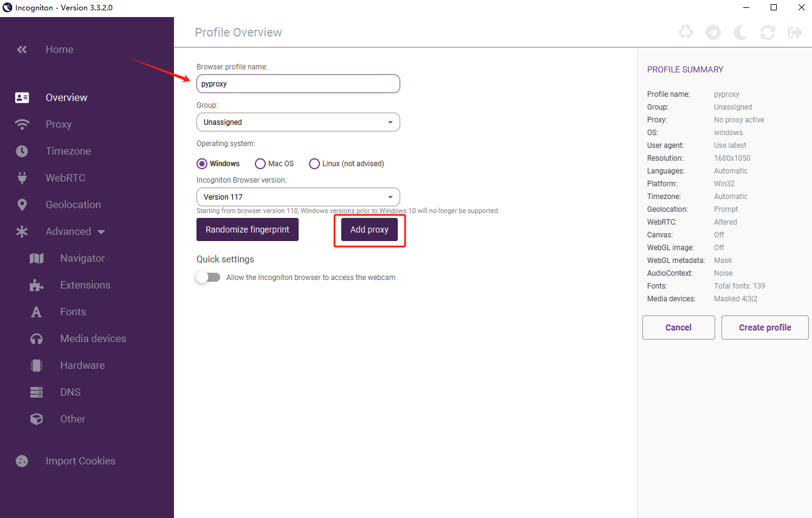812x518 pixels.
Task: Open Media devices settings
Action: pos(93,338)
